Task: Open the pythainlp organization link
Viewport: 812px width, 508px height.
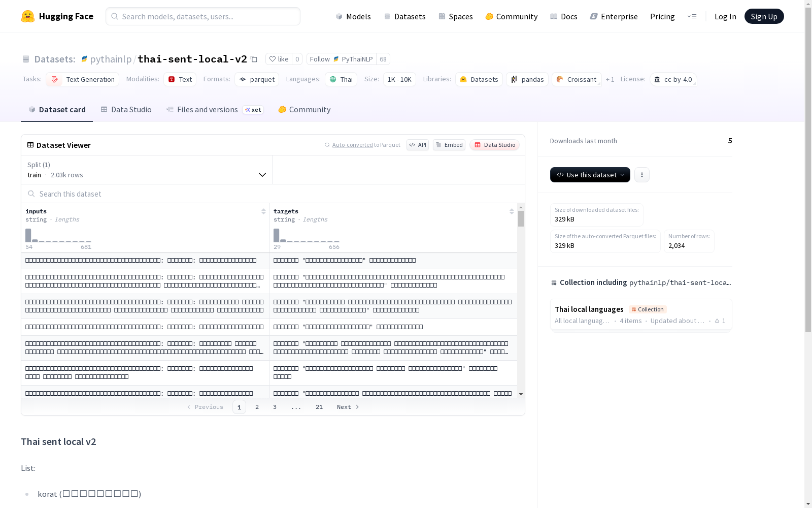Action: [x=111, y=59]
